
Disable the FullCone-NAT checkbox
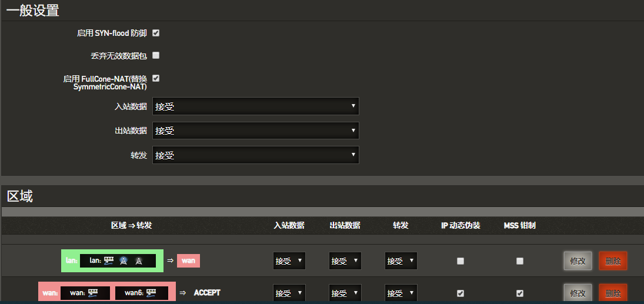pos(156,78)
